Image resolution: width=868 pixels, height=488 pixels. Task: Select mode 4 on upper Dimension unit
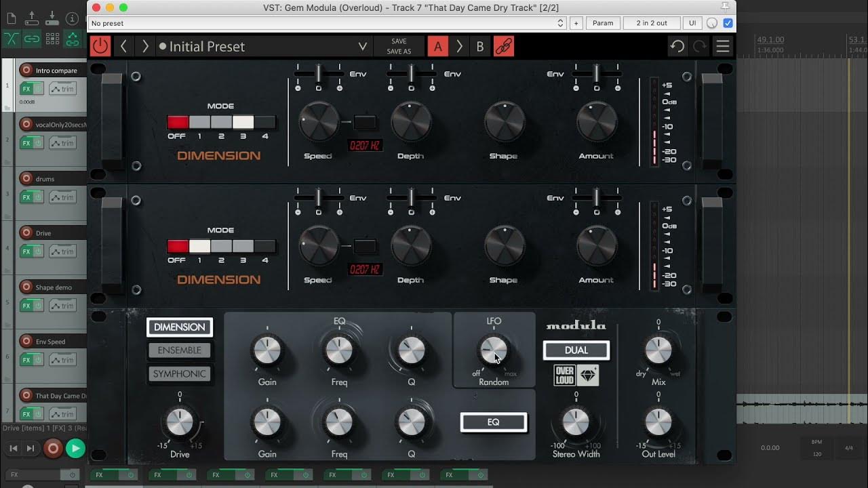point(264,122)
